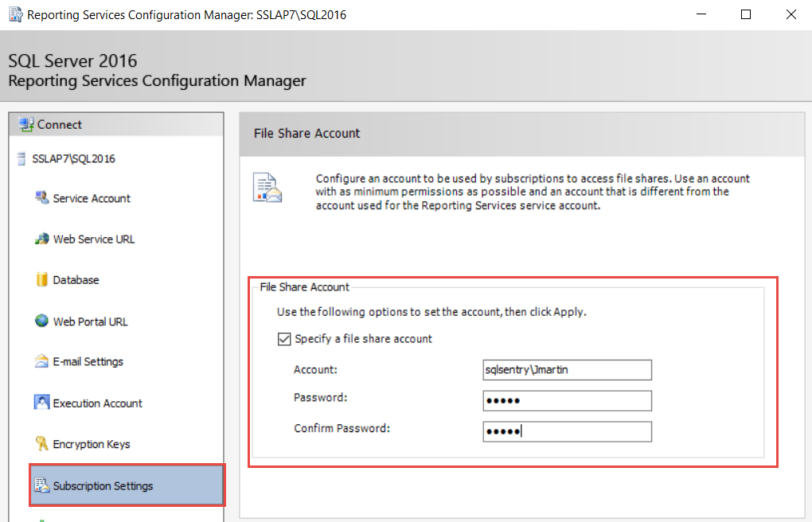Open the E-mail Settings page
The height and width of the screenshot is (522, 812).
tap(88, 361)
